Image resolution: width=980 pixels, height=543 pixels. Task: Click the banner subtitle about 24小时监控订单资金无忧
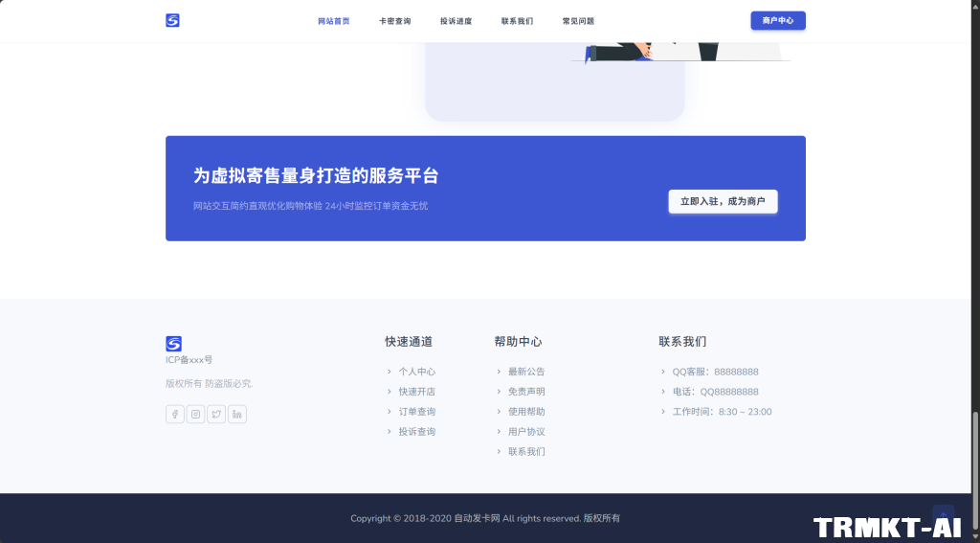point(311,206)
